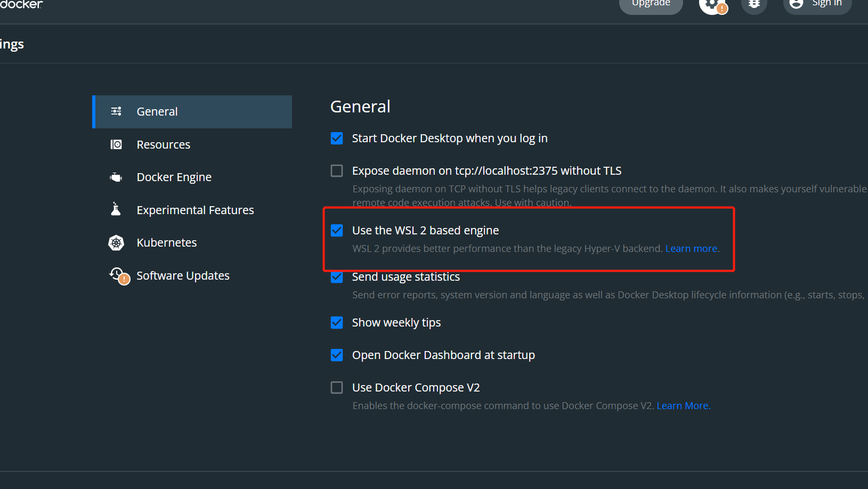Open Learn more link for WSL 2

coord(692,249)
